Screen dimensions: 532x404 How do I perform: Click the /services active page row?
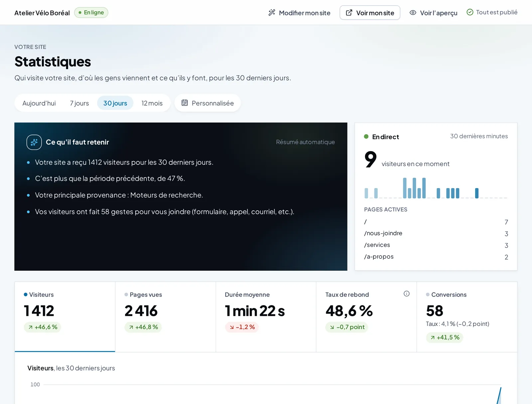436,245
